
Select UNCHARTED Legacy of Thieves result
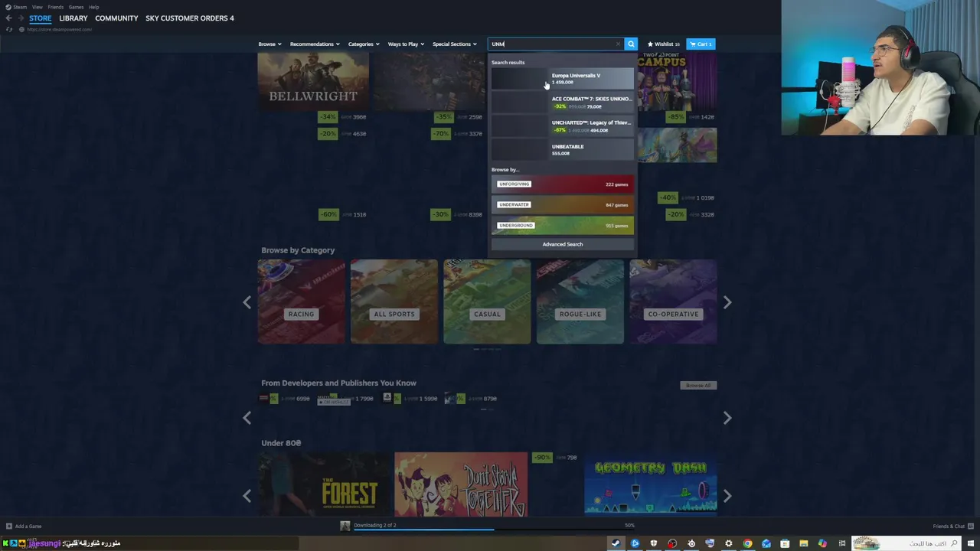563,126
